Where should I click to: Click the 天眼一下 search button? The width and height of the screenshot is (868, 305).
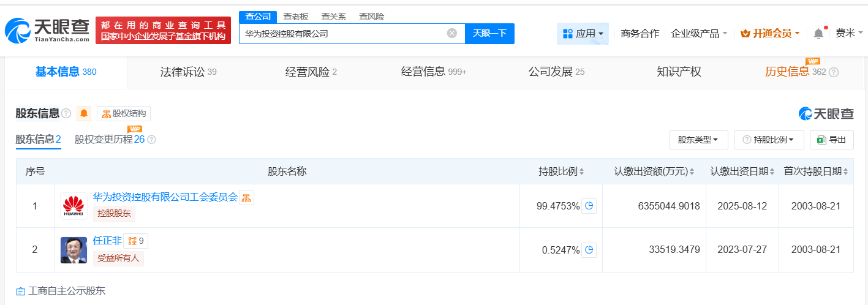(489, 33)
